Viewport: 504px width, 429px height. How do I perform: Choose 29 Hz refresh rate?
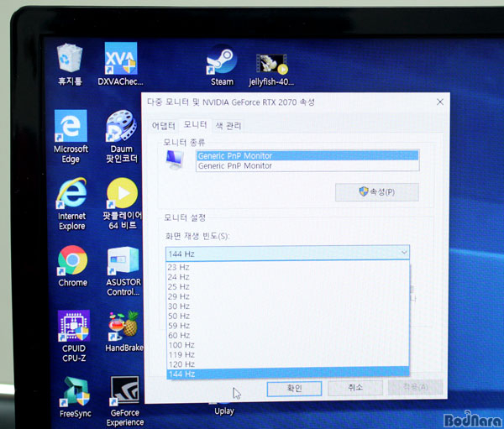(287, 296)
